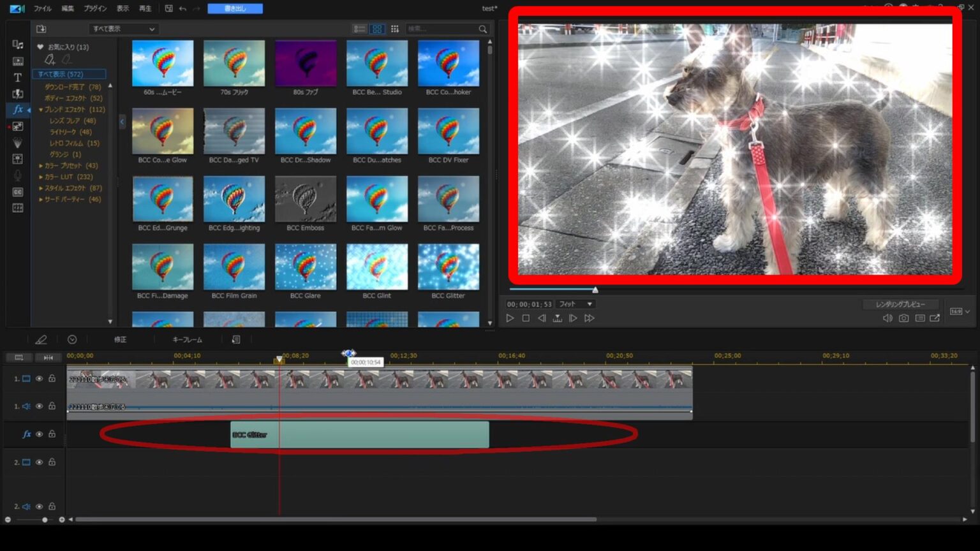Toggle visibility eye of fx track
Image resolution: width=980 pixels, height=551 pixels.
pos(39,434)
